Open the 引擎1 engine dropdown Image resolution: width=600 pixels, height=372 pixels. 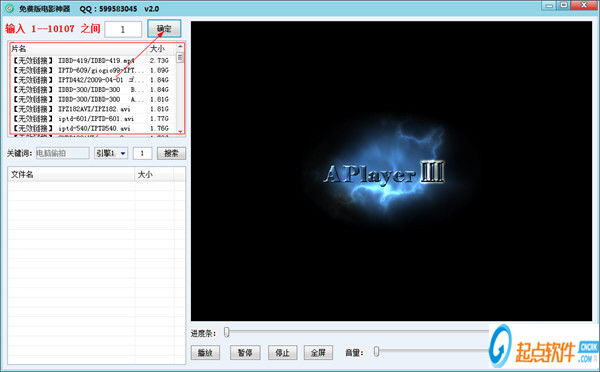[111, 153]
